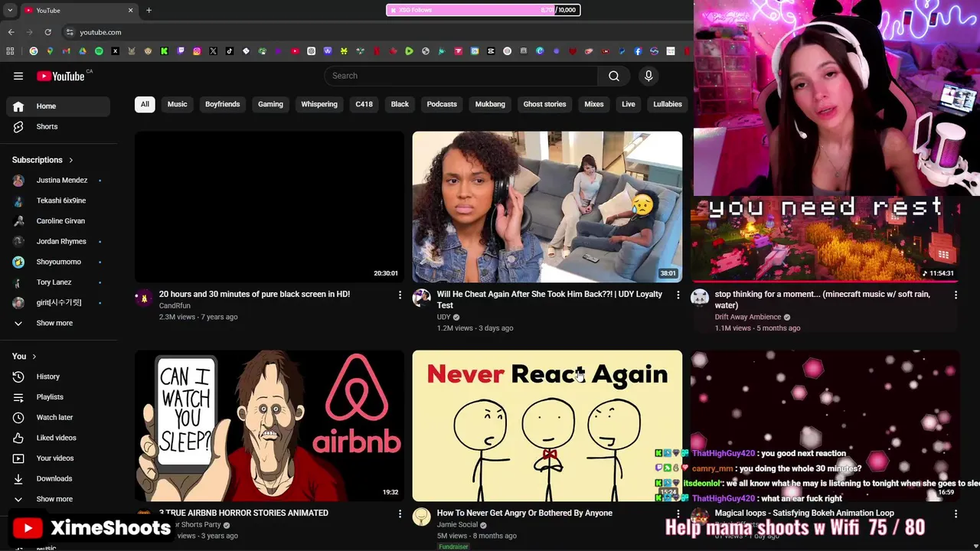This screenshot has height=551, width=980.
Task: Click Show more below Downloads
Action: [x=58, y=499]
